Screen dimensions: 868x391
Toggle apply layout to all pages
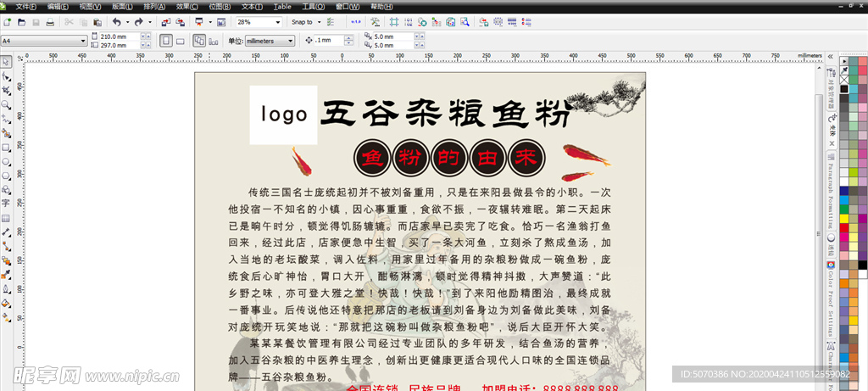[198, 40]
